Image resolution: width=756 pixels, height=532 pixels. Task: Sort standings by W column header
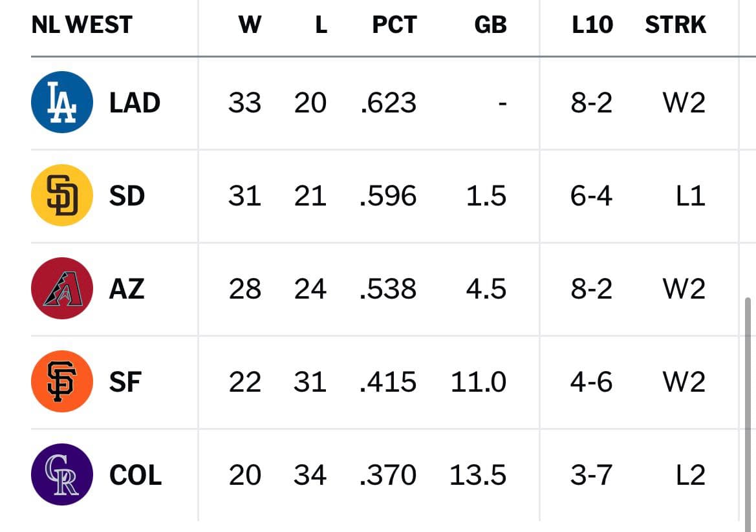tap(250, 25)
